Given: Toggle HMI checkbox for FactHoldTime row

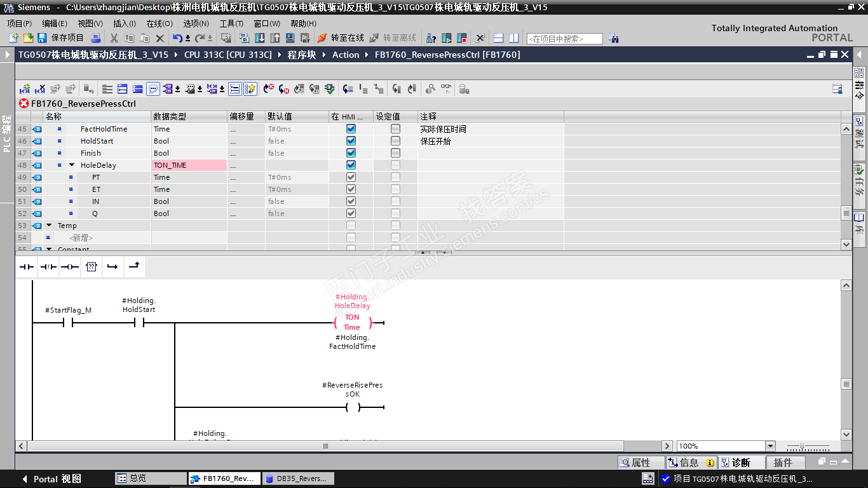Looking at the screenshot, I should click(x=351, y=129).
